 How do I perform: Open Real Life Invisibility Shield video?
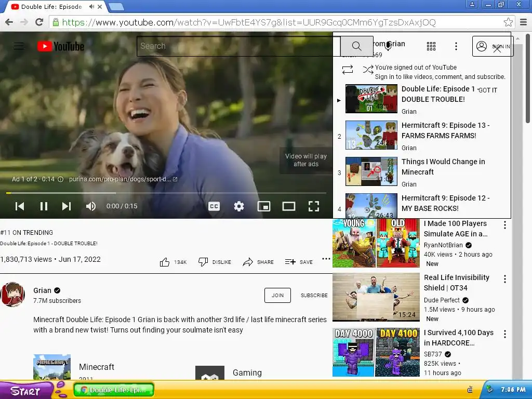[x=376, y=297]
